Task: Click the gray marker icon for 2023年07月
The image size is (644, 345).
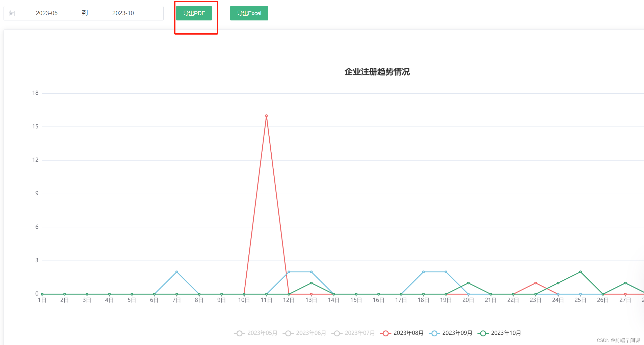Action: 337,333
